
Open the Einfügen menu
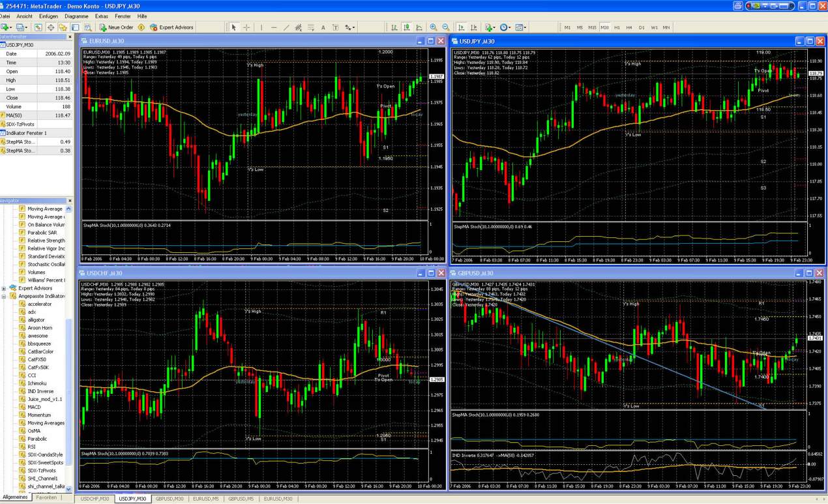pos(48,16)
